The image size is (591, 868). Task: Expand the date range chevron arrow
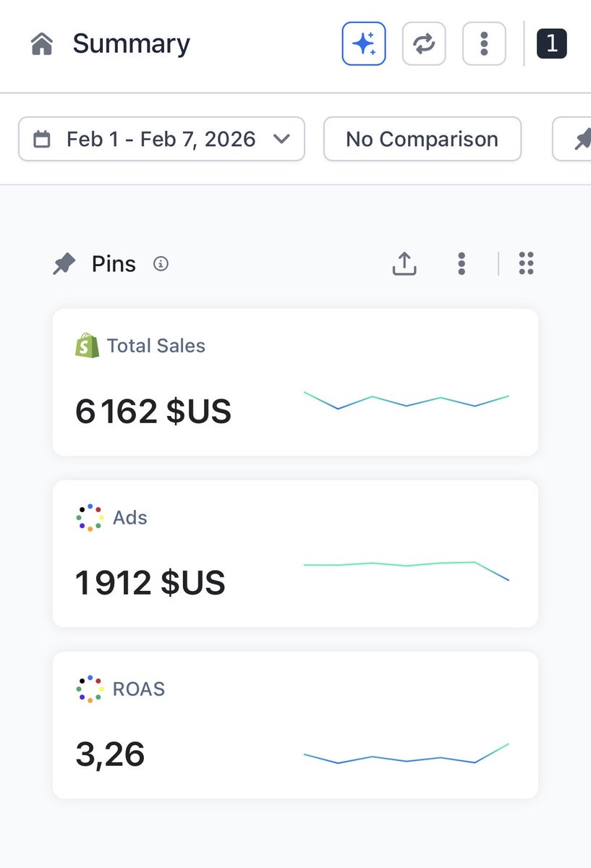pyautogui.click(x=282, y=139)
